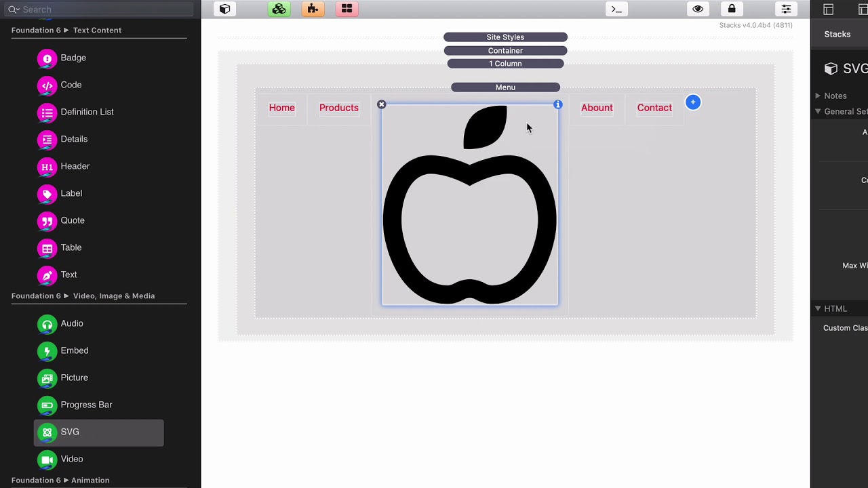Click the search magnifier icon
The height and width of the screenshot is (488, 868).
14,9
